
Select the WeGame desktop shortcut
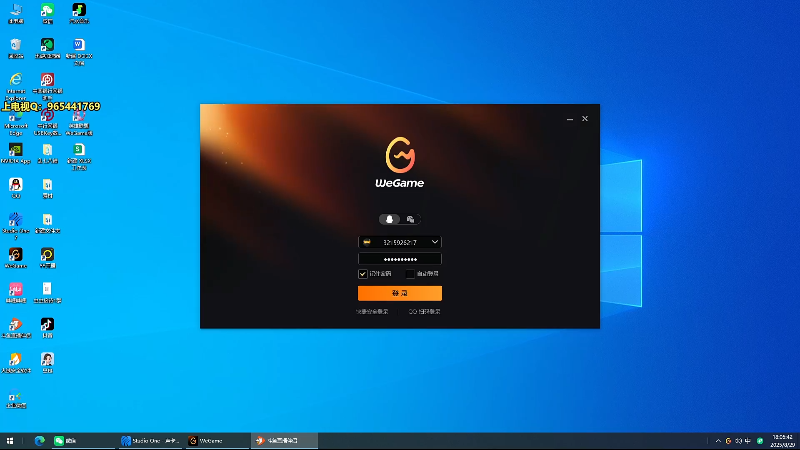click(x=16, y=258)
